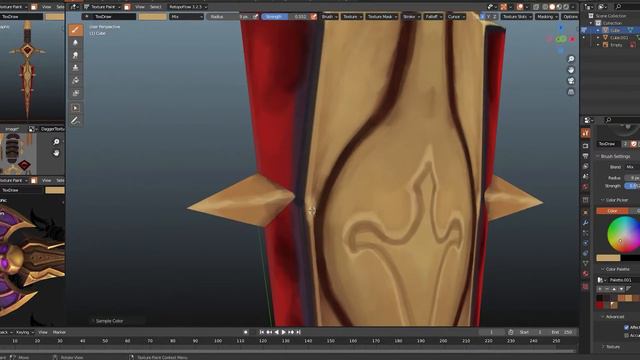640x360 pixels.
Task: Open the Keying menu in the timeline
Action: point(24,332)
